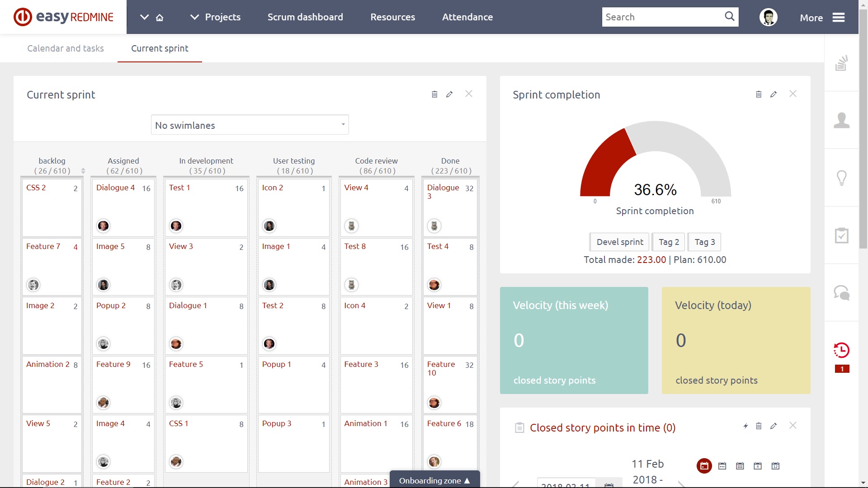This screenshot has height=488, width=868.
Task: Open the More hamburger menu
Action: [839, 17]
